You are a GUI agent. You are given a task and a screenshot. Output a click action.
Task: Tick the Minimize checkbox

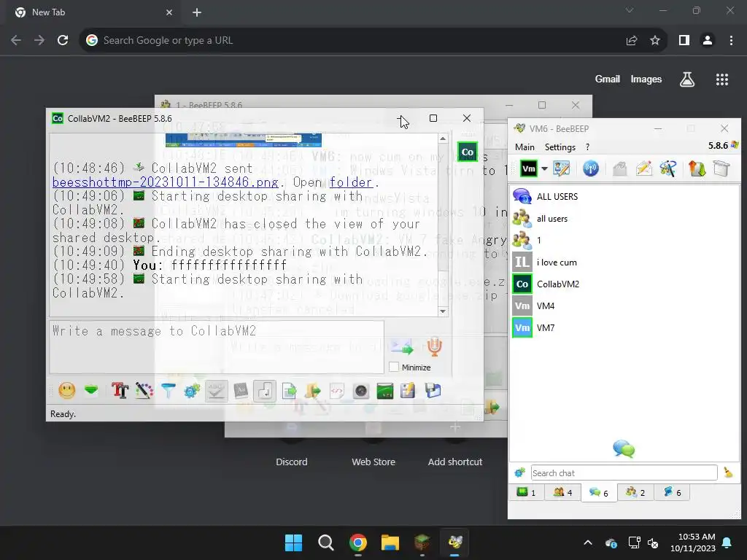point(394,367)
